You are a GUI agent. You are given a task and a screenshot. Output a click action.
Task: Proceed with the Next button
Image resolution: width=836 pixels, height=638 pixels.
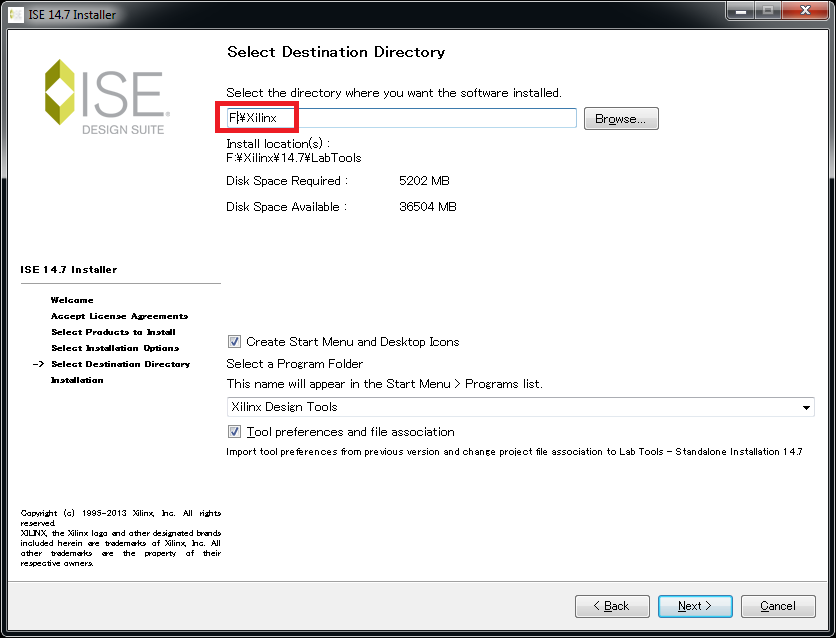(695, 606)
